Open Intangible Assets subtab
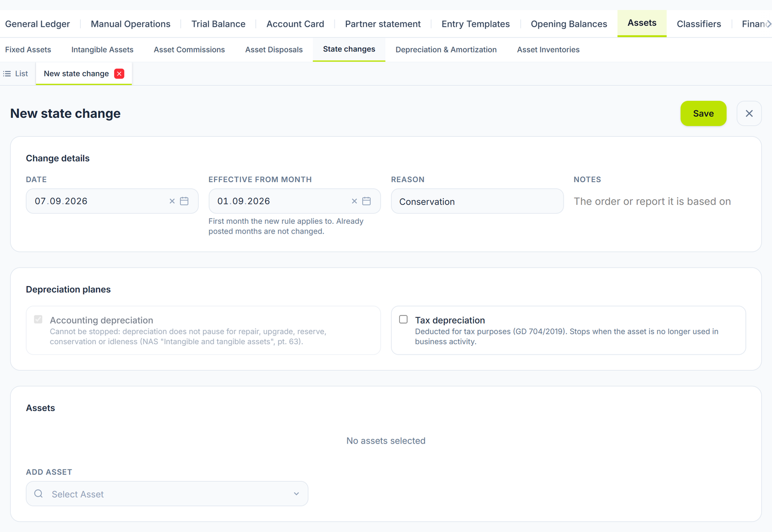 [102, 49]
